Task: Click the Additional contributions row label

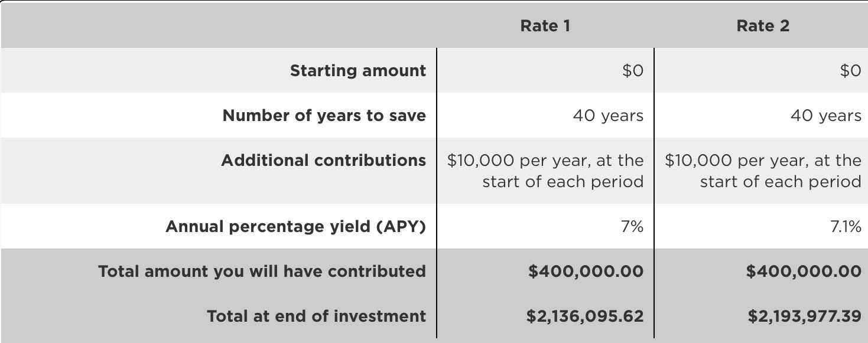Action: [x=323, y=161]
